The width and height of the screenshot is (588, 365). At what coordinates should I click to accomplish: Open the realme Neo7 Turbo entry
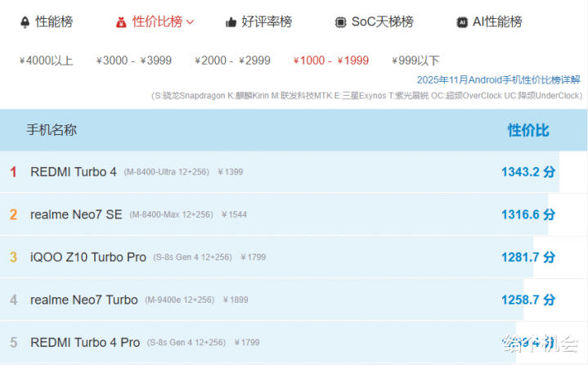tap(84, 300)
